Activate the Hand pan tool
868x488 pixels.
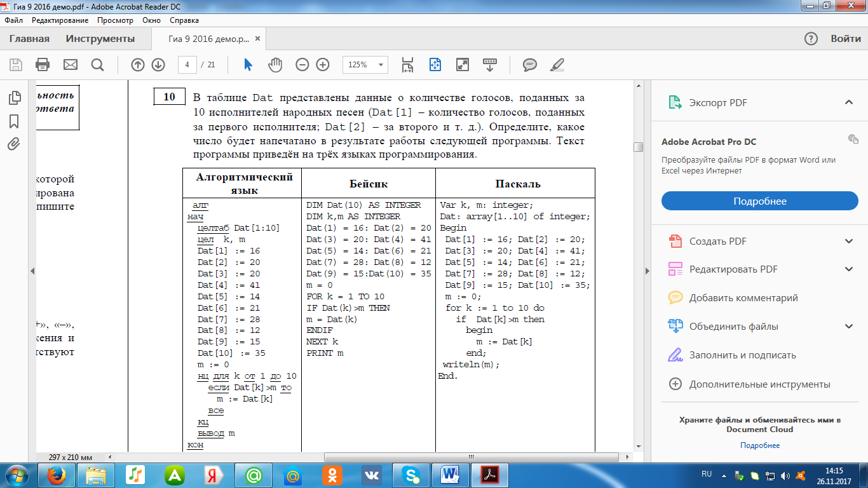click(275, 65)
